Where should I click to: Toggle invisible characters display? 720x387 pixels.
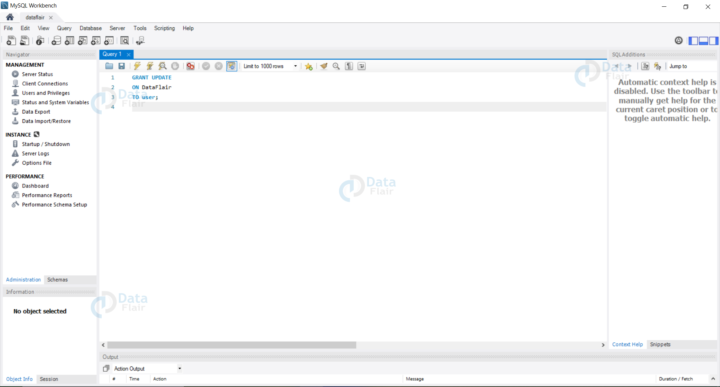tap(349, 66)
